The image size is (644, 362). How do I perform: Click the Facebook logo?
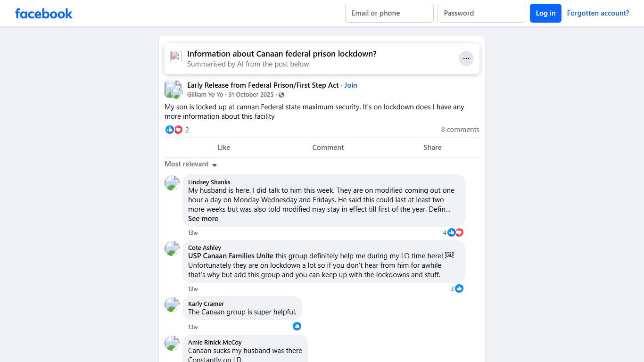44,14
